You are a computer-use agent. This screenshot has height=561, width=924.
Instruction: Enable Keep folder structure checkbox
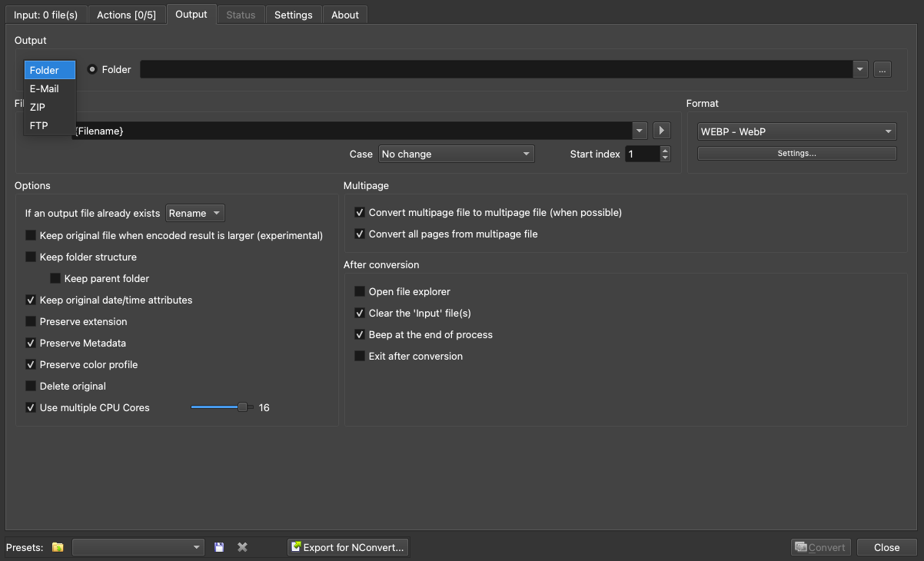click(32, 257)
